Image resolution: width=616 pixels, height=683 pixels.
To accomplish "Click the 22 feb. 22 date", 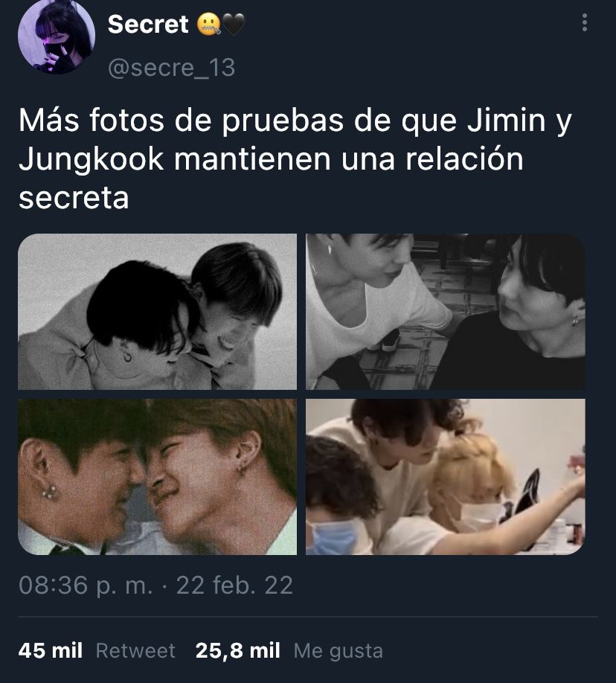I will click(234, 585).
